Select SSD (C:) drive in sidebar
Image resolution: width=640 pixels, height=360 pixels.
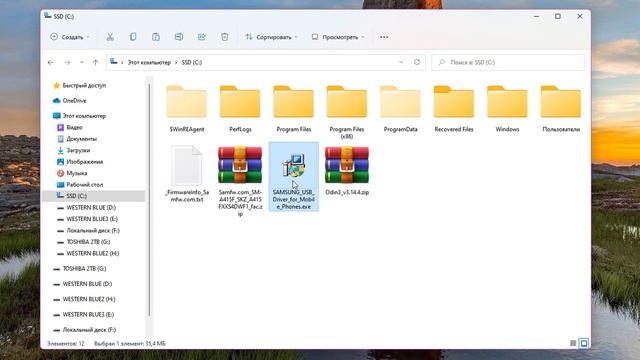tap(93, 196)
